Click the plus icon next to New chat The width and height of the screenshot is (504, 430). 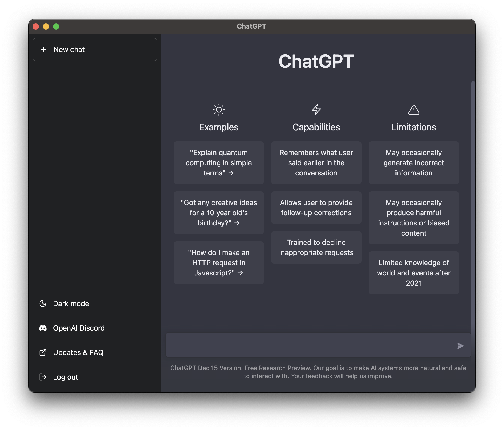(44, 49)
